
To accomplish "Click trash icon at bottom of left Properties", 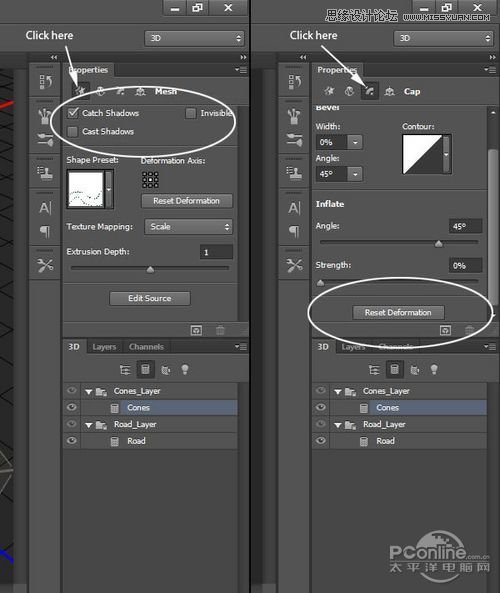I will pyautogui.click(x=220, y=331).
